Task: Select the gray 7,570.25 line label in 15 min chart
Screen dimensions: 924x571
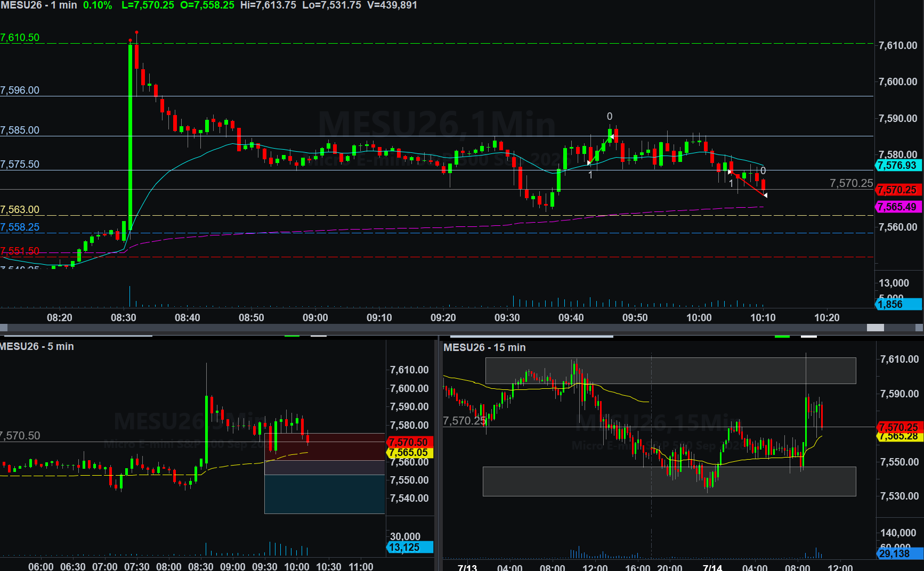Action: (465, 421)
